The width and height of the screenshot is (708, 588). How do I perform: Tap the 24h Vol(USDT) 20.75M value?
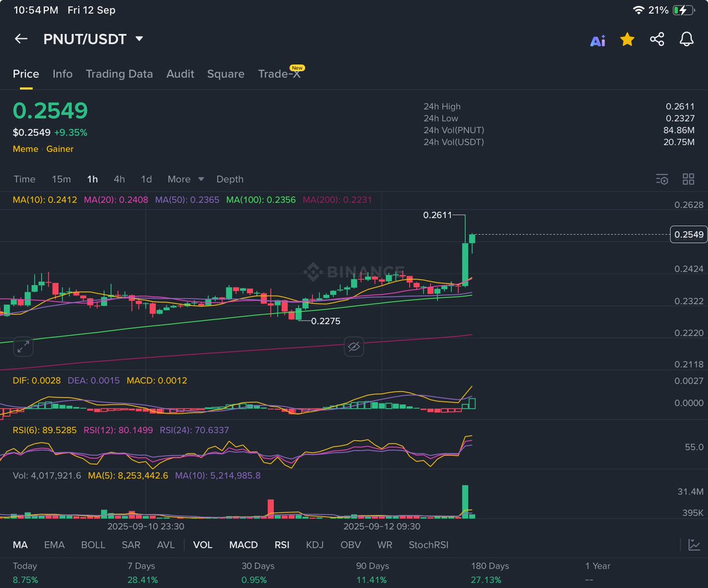click(679, 142)
